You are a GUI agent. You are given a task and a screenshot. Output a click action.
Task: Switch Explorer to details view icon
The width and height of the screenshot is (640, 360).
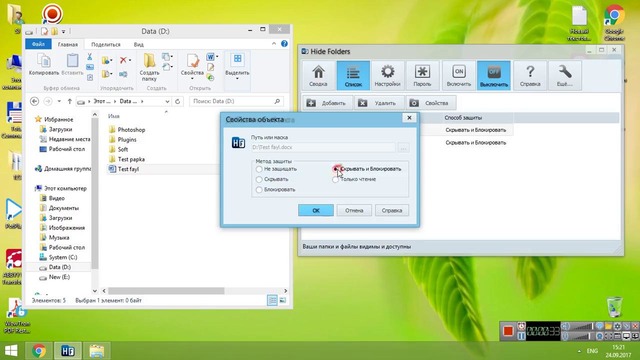tap(272, 301)
